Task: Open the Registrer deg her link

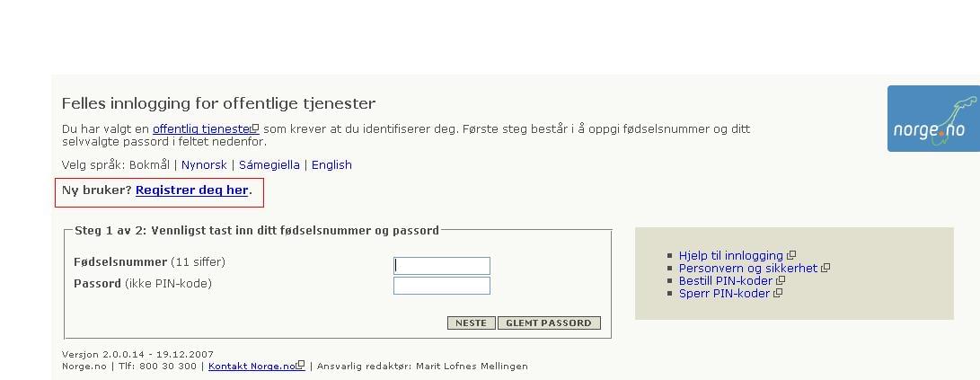Action: click(192, 190)
